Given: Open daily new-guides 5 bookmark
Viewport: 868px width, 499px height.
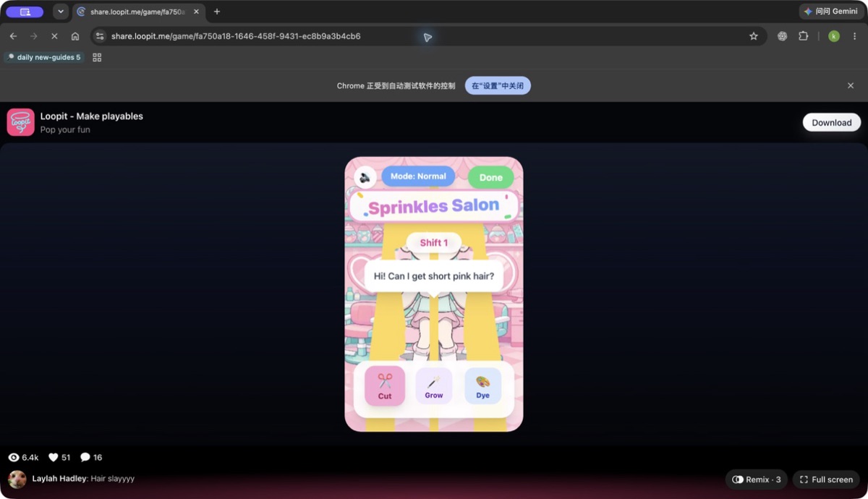Looking at the screenshot, I should [x=44, y=57].
